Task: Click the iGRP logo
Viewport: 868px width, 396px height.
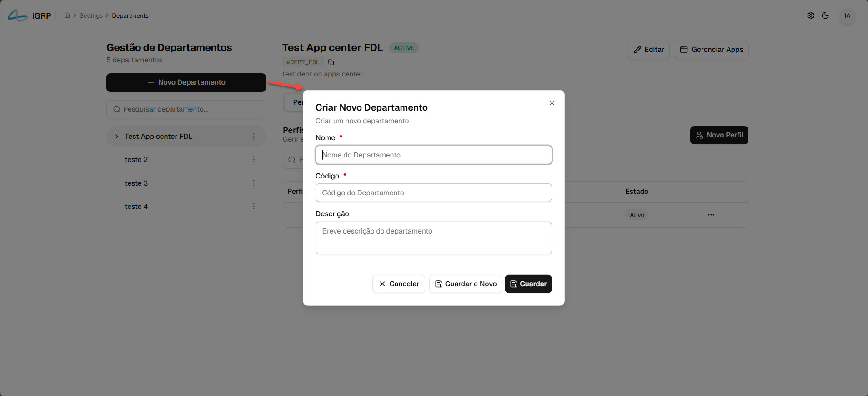Action: click(30, 15)
